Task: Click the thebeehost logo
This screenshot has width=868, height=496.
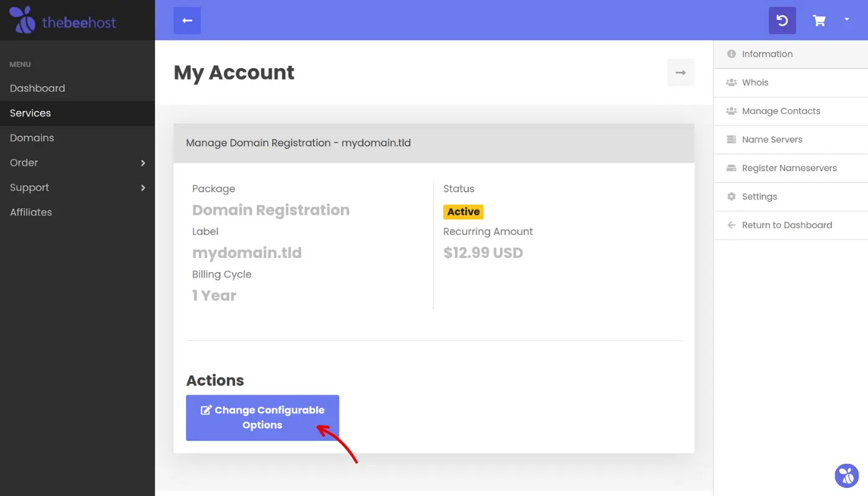Action: (x=63, y=20)
